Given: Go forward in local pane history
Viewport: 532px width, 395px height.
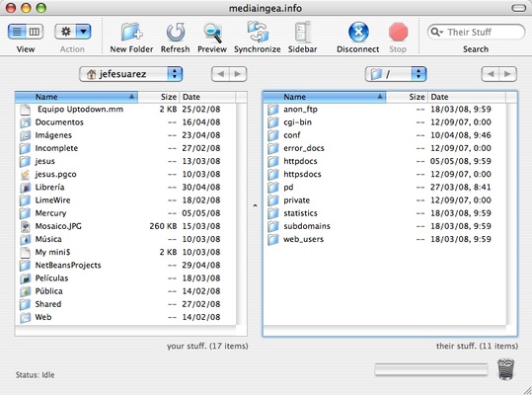Looking at the screenshot, I should pos(238,74).
